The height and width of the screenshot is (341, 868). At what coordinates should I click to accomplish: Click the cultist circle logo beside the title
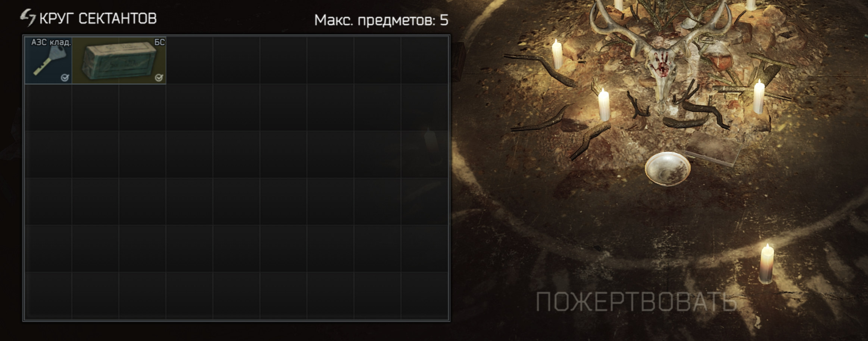pos(28,18)
